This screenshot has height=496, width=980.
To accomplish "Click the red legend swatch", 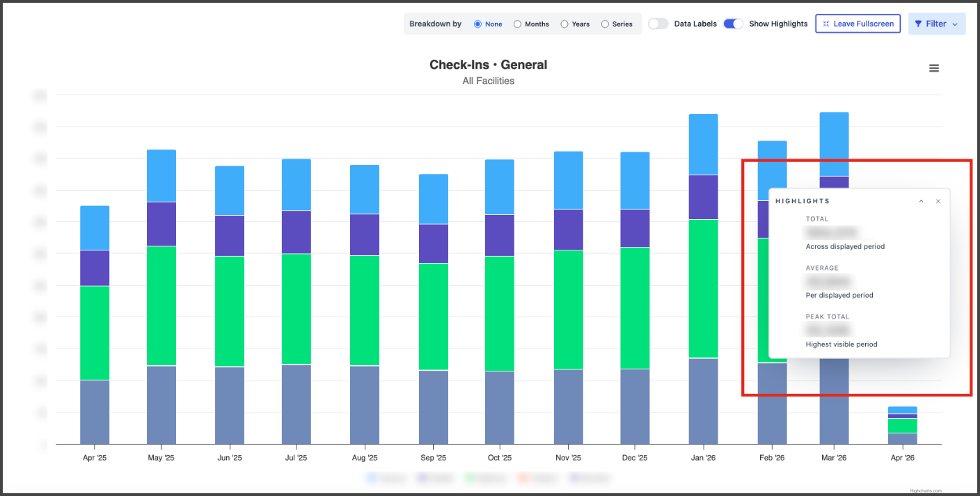I will pos(524,478).
